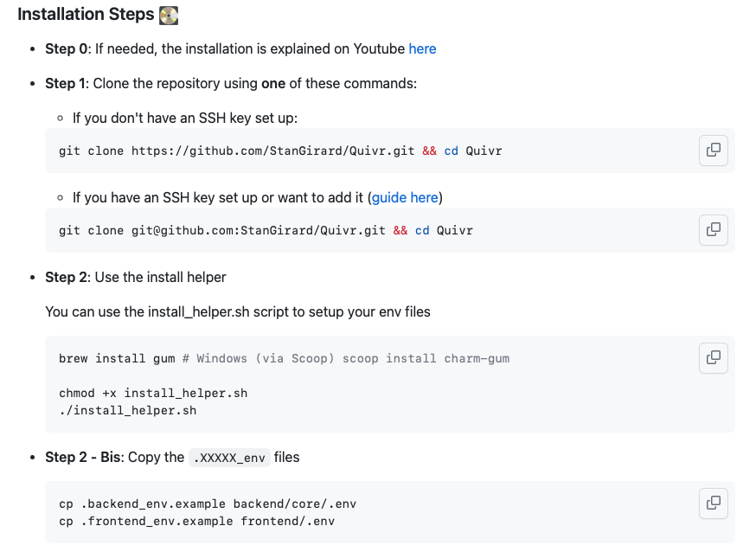
Task: Click the 'brew install gum' command line
Action: pyautogui.click(x=117, y=358)
